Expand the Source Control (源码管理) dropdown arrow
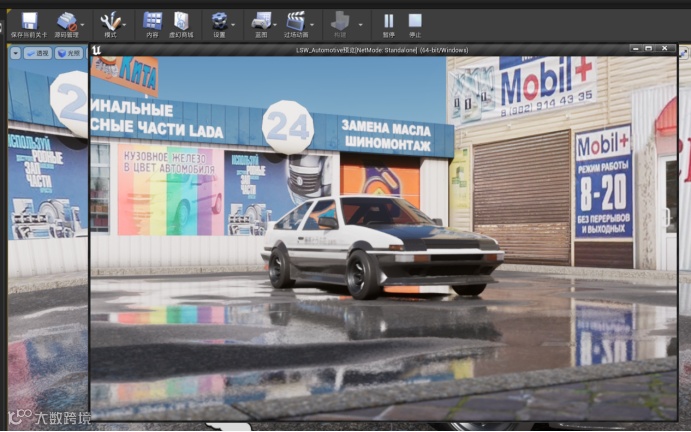Viewport: 691px width, 432px height. tap(82, 25)
